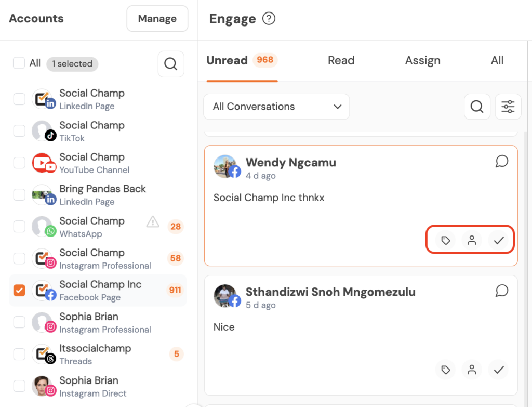Image resolution: width=532 pixels, height=407 pixels.
Task: Toggle the All accounts checkbox
Action: click(x=19, y=63)
